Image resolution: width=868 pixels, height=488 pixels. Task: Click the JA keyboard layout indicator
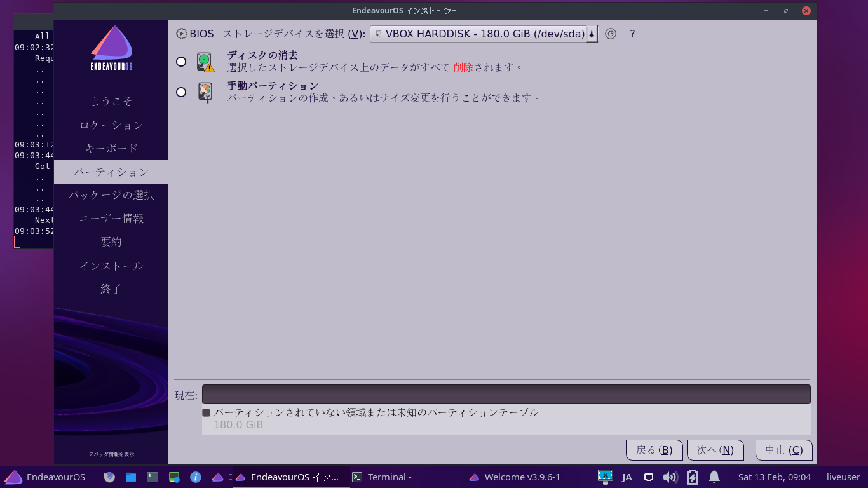[627, 477]
